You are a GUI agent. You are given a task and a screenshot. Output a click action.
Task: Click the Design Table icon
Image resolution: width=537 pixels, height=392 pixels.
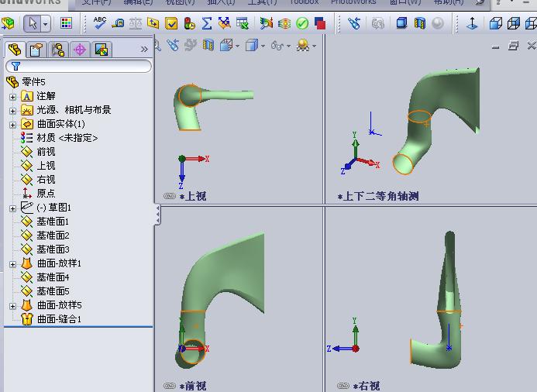click(243, 23)
